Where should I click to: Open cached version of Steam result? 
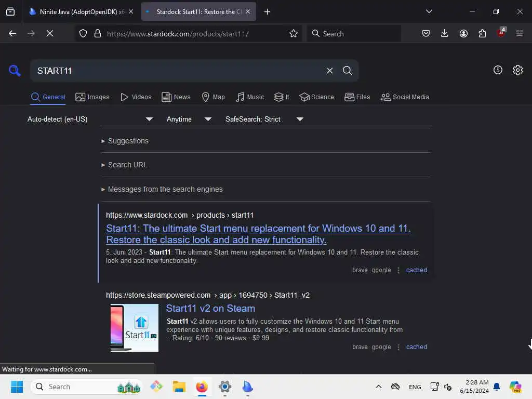tap(416, 347)
